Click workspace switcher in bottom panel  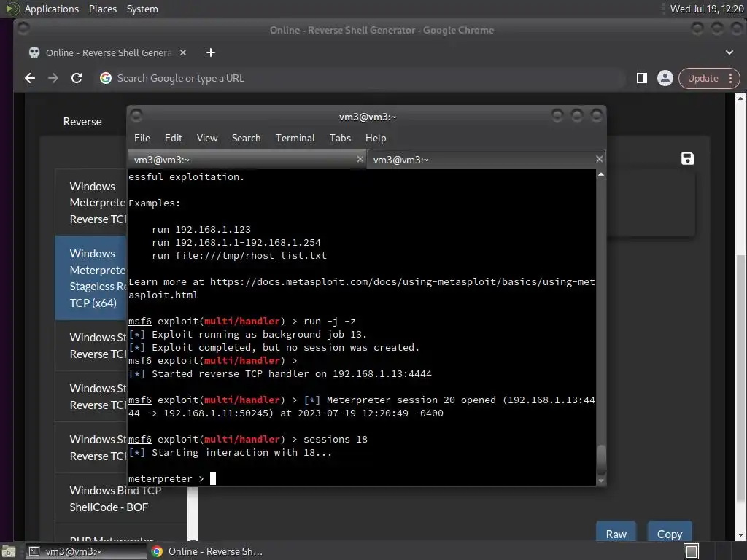tap(691, 551)
